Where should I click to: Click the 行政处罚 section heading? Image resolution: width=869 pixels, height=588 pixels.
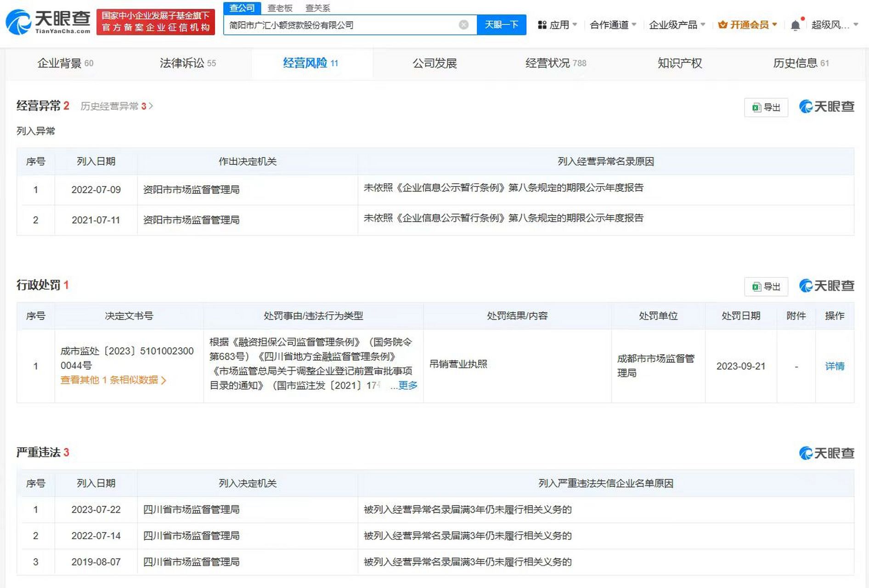coord(38,285)
